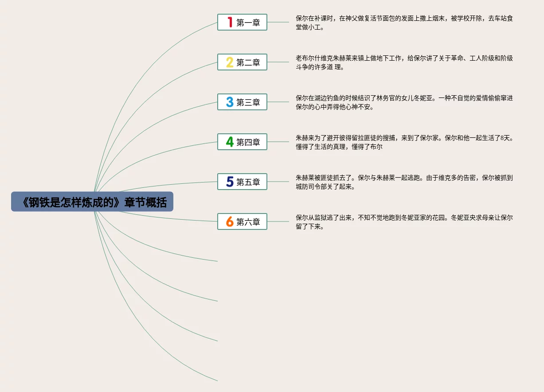Select the central topic 《钢铁是怎样炼成的》章节概括
Viewport: 544px width, 392px height.
pyautogui.click(x=92, y=202)
